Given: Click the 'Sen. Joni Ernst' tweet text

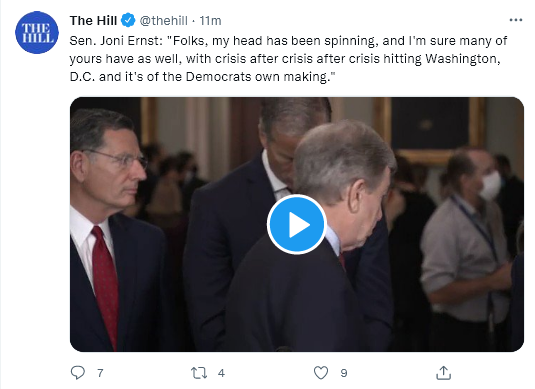Looking at the screenshot, I should (114, 41).
